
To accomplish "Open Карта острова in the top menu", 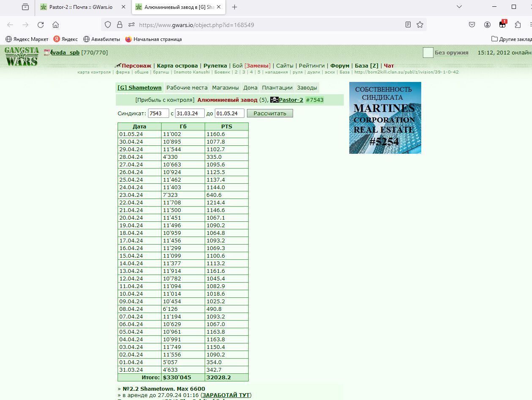I will coord(177,65).
